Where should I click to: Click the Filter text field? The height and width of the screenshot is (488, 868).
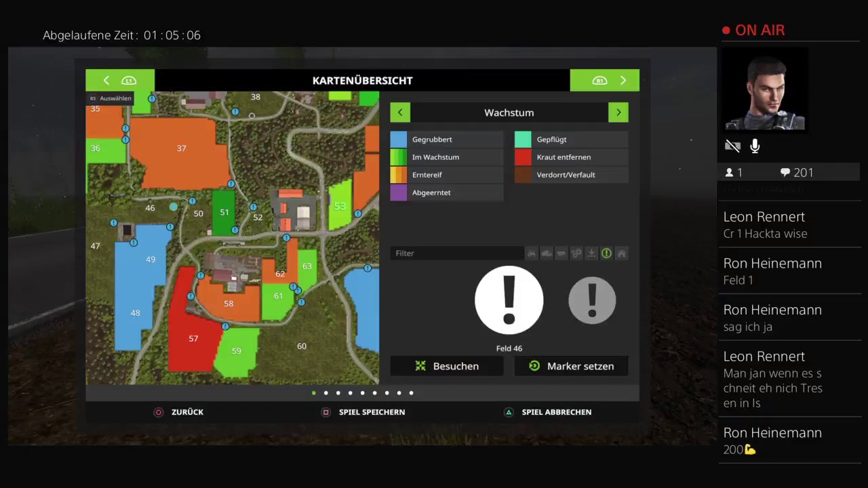click(456, 253)
